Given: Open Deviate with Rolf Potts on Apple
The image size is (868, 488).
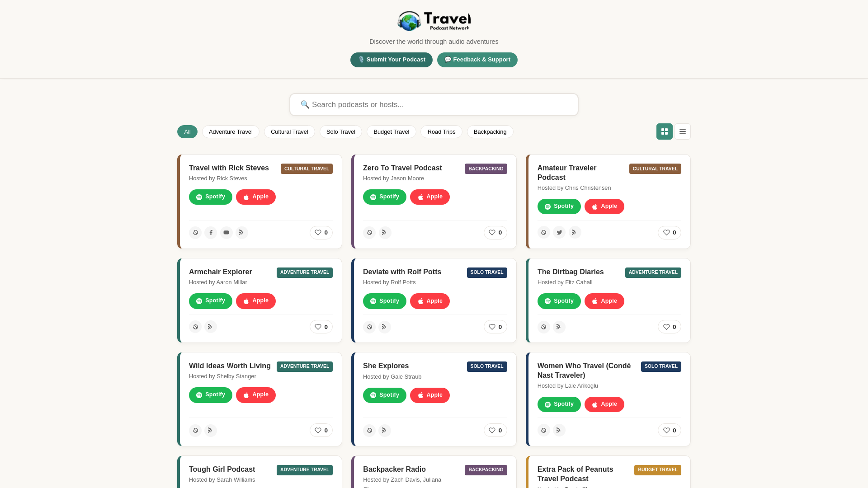Looking at the screenshot, I should tap(430, 301).
